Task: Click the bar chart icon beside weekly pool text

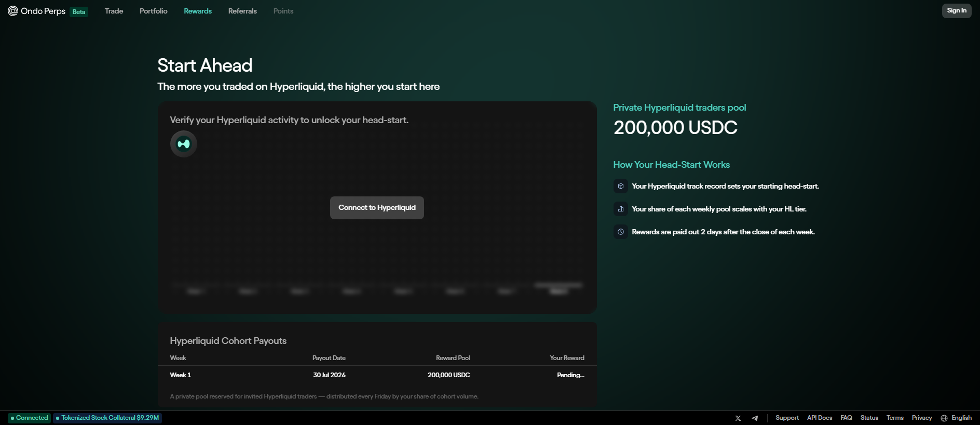Action: [621, 209]
